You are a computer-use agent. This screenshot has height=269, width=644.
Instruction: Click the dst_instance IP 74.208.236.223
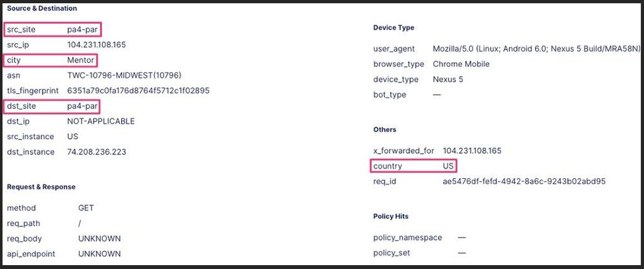pos(97,152)
